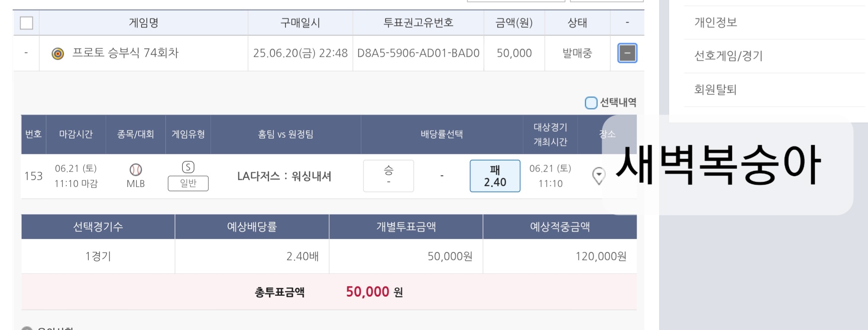
Task: Click the LA다저스 : 워싱내셔 matchup
Action: (284, 176)
